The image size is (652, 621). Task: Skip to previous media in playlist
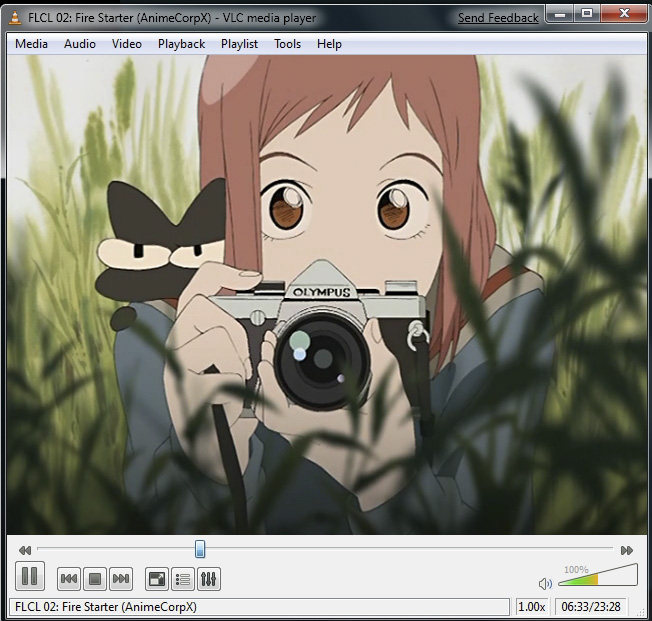[x=69, y=578]
